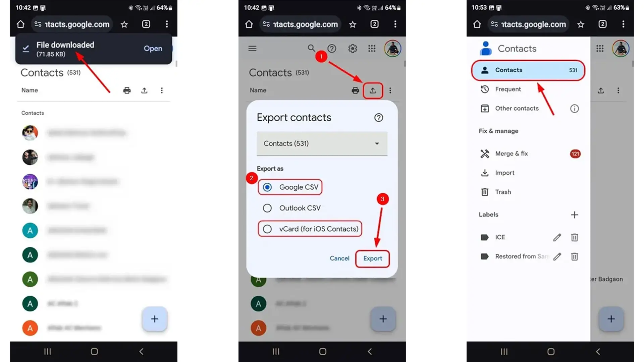Click Add new label plus button

(x=575, y=215)
